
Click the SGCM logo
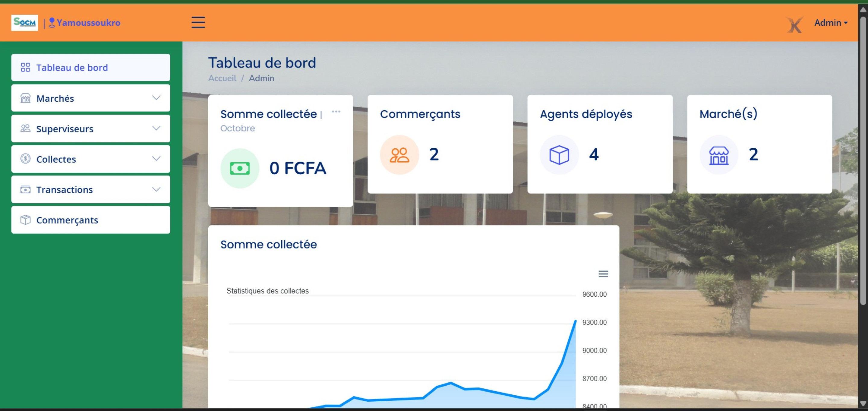pyautogui.click(x=24, y=23)
